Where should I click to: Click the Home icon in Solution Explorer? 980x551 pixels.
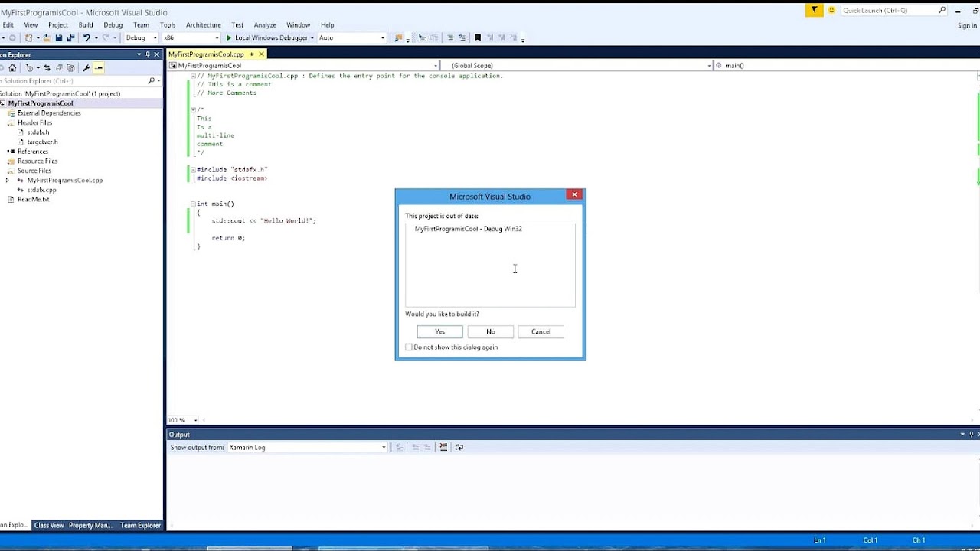[12, 67]
